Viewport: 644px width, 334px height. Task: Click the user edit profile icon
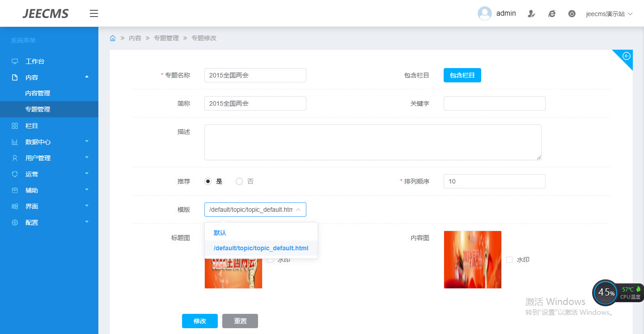(531, 14)
